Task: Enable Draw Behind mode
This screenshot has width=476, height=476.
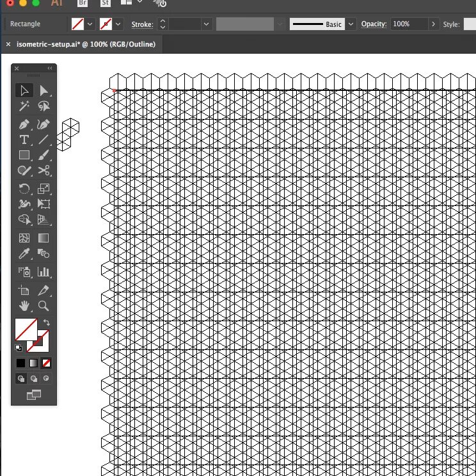Action: pos(34,379)
